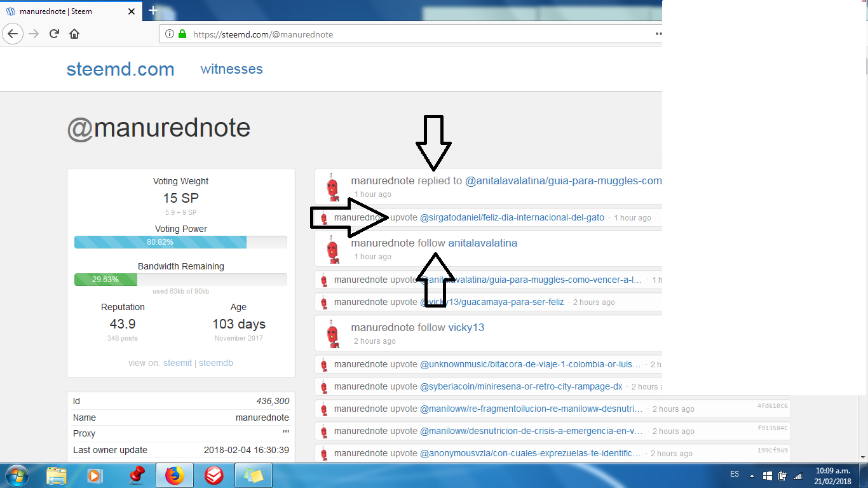View site info icon in address bar
The height and width of the screenshot is (488, 868).
[170, 34]
